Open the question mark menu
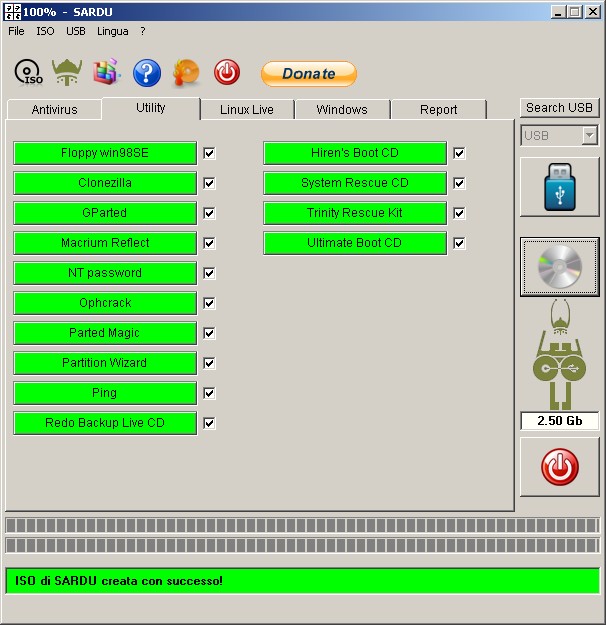606x625 pixels. coord(143,31)
